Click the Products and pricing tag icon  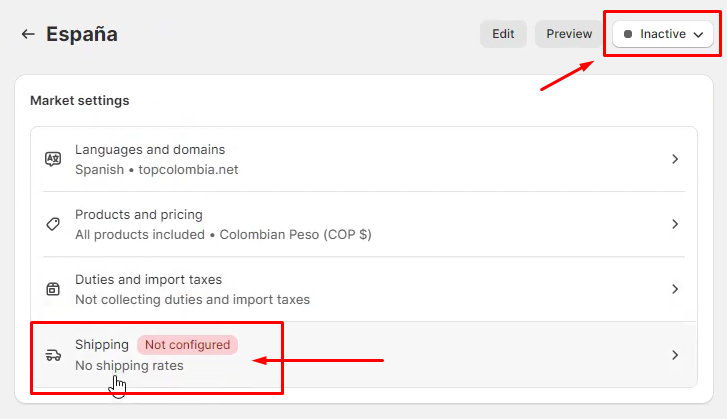click(x=53, y=224)
